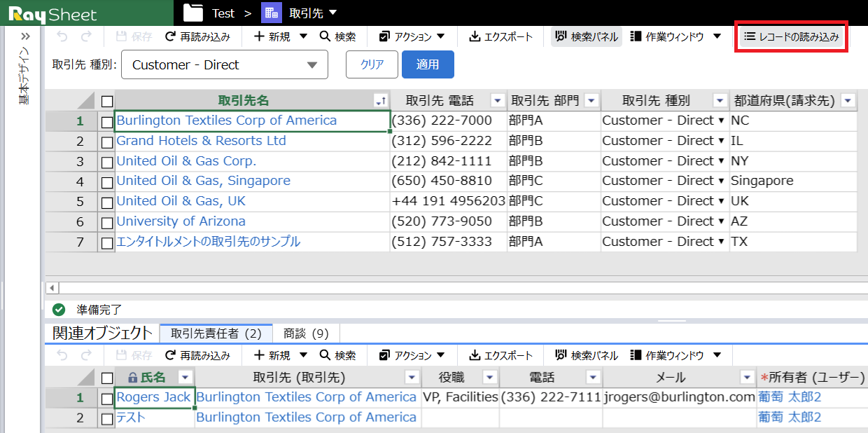Click the RaySheet logo
868x433 pixels.
(x=52, y=14)
